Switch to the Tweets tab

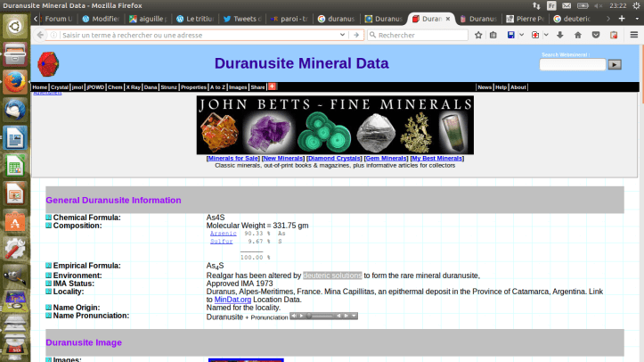[x=243, y=19]
